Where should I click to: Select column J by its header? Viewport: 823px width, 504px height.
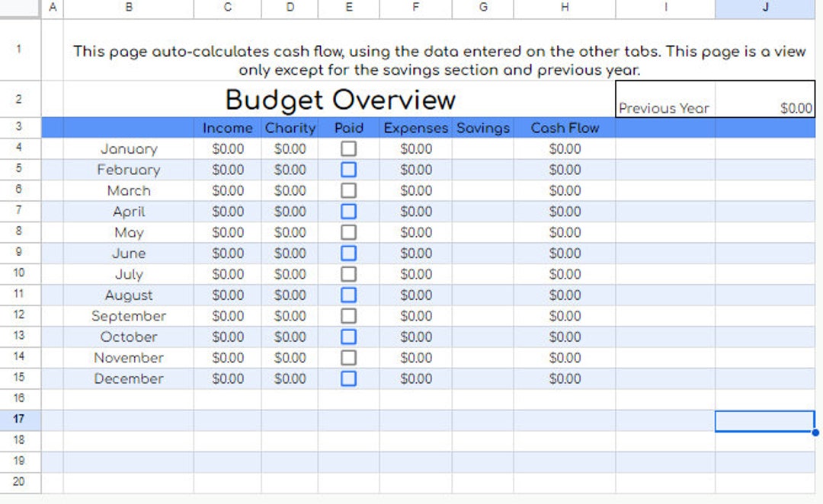click(x=764, y=8)
